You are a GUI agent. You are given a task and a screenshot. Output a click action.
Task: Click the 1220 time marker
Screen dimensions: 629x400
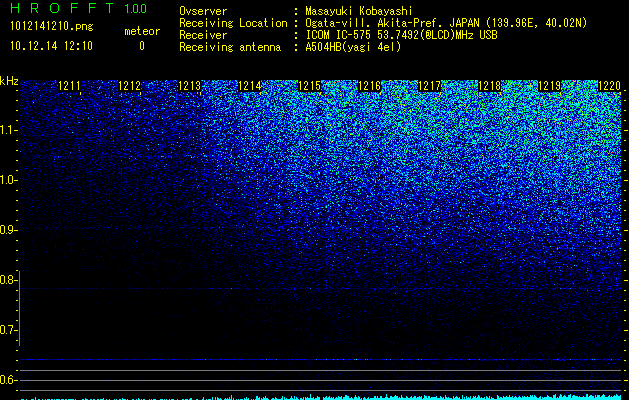click(610, 86)
